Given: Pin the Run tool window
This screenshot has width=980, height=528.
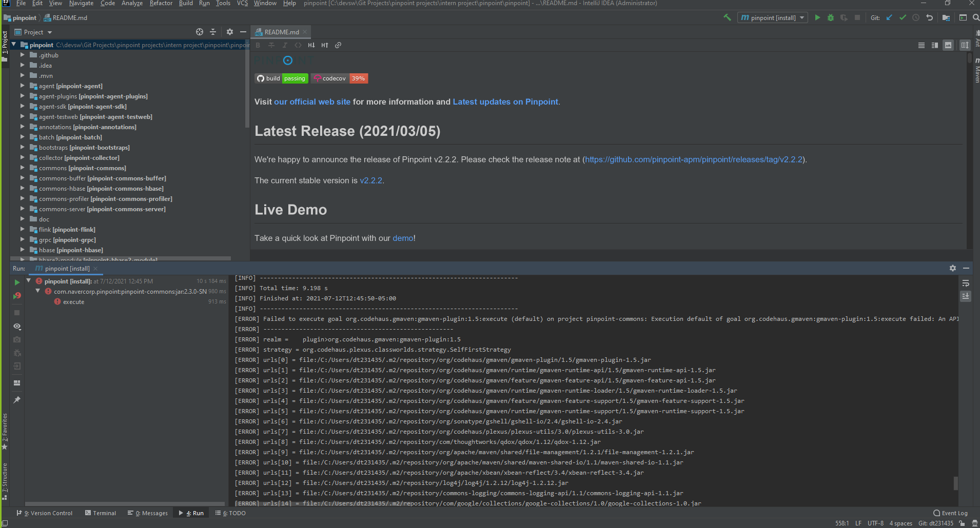Looking at the screenshot, I should coord(17,399).
